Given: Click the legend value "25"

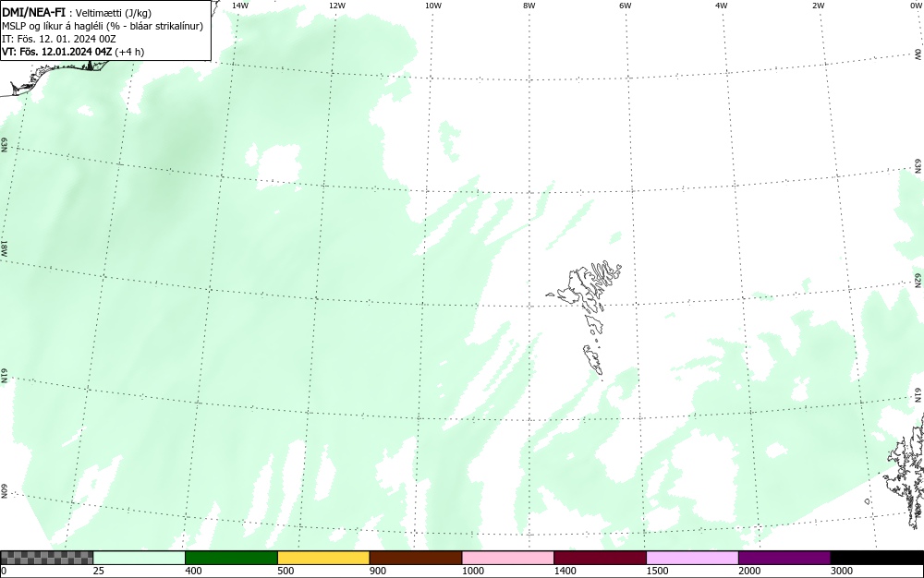Looking at the screenshot, I should (x=99, y=571).
